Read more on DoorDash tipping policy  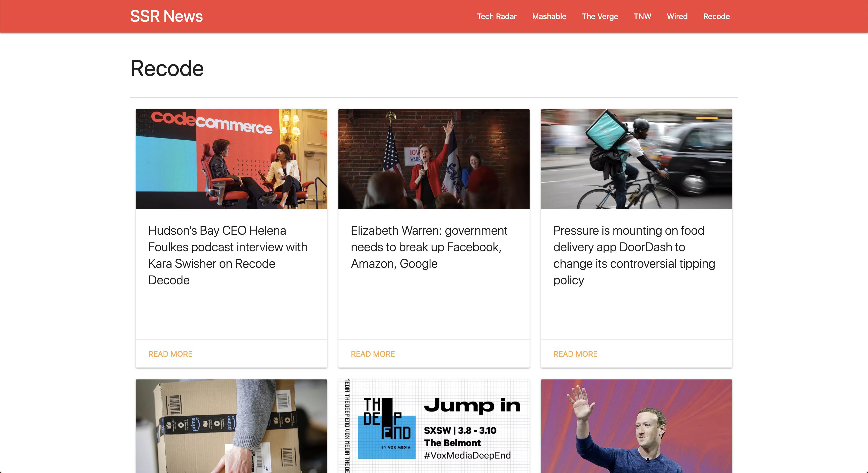pyautogui.click(x=575, y=354)
